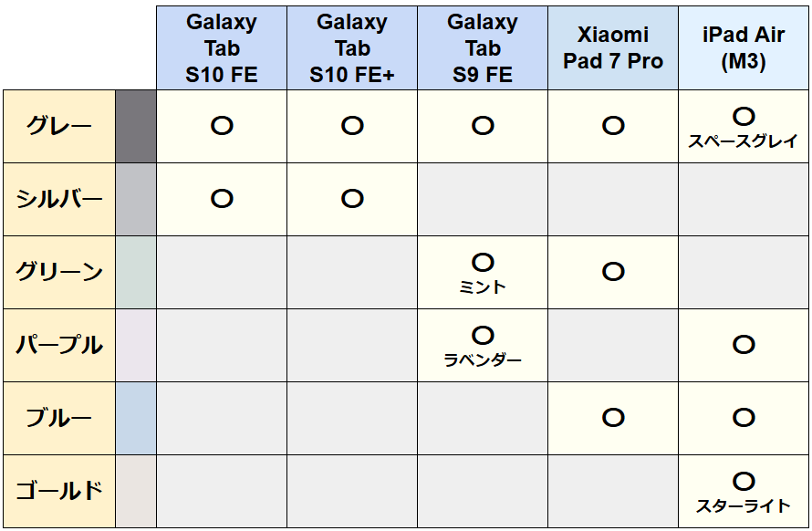Click the ゴールド row label
This screenshot has width=812, height=531.
[59, 492]
